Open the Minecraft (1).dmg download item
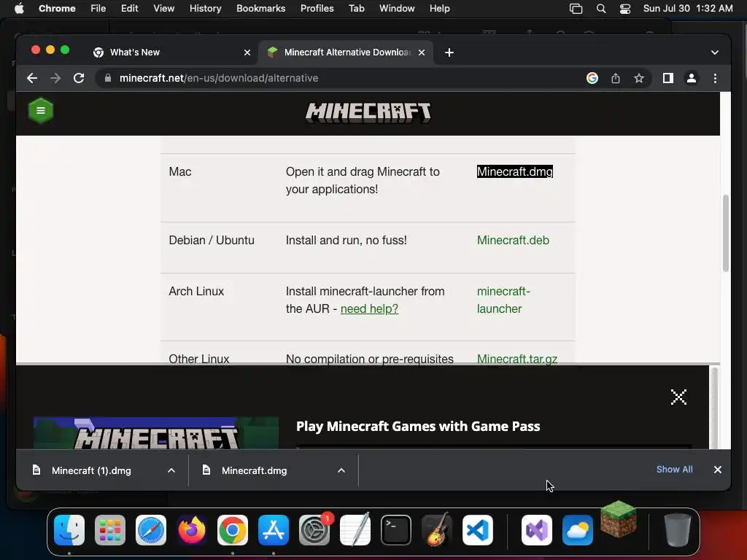The height and width of the screenshot is (560, 747). (x=90, y=470)
